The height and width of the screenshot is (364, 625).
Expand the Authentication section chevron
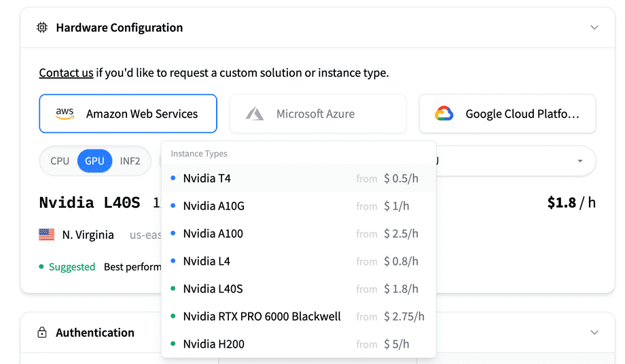click(x=594, y=332)
